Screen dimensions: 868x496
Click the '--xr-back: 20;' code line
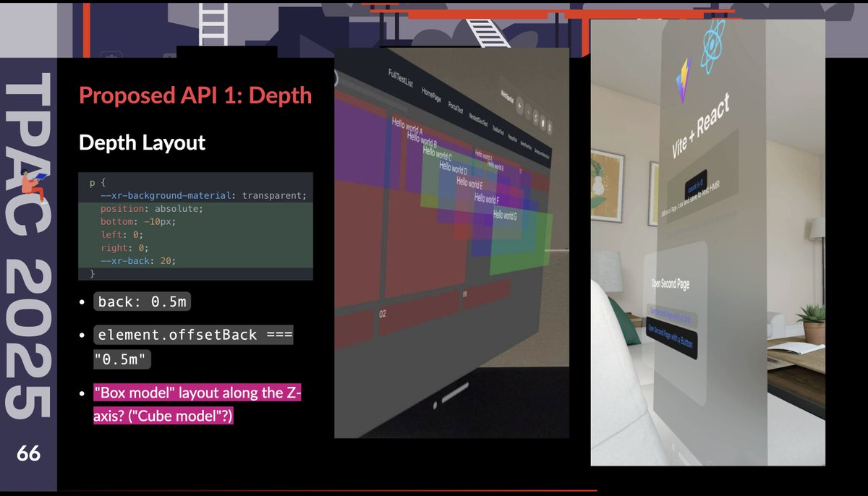(139, 260)
